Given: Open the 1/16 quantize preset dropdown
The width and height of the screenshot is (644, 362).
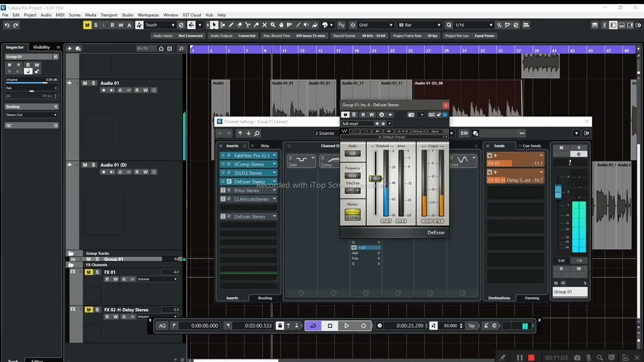Looking at the screenshot, I should (x=491, y=25).
